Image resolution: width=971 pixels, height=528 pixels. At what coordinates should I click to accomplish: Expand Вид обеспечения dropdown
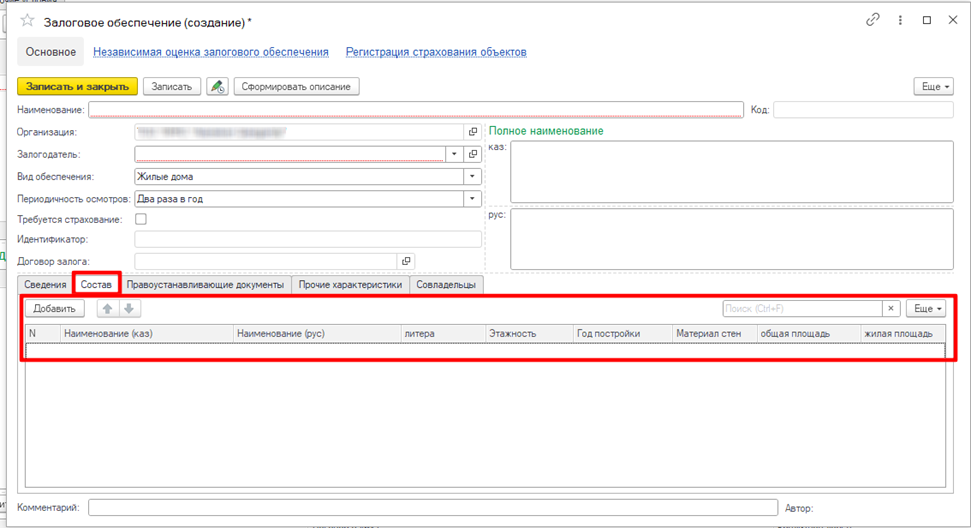472,176
